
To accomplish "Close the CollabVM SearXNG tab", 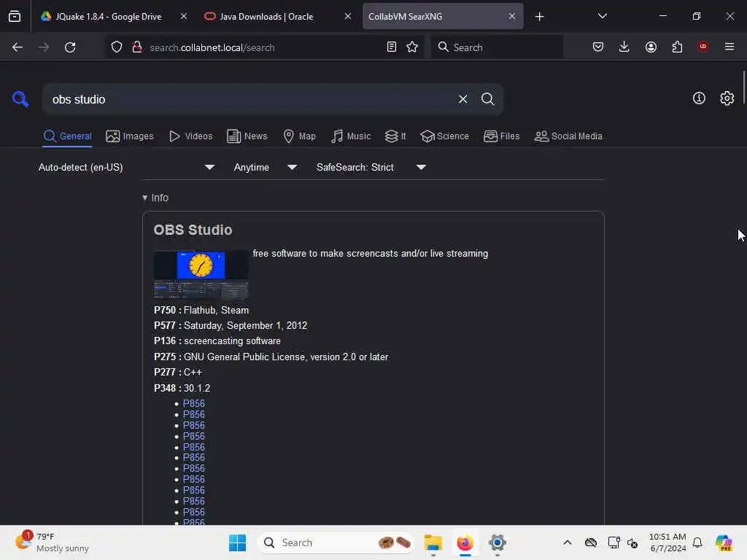I will coord(511,16).
